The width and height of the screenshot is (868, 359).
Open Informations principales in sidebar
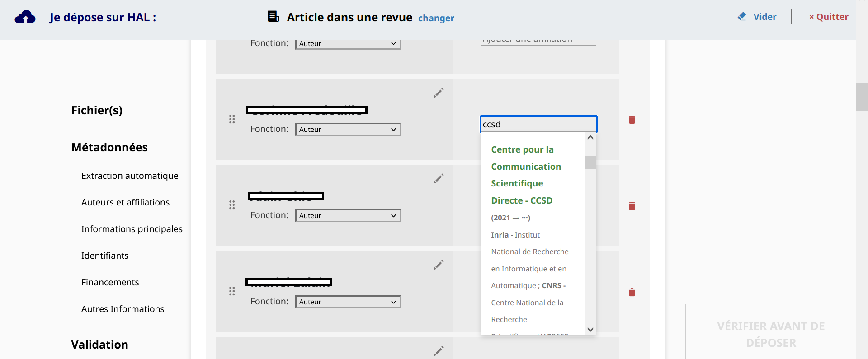click(x=132, y=229)
